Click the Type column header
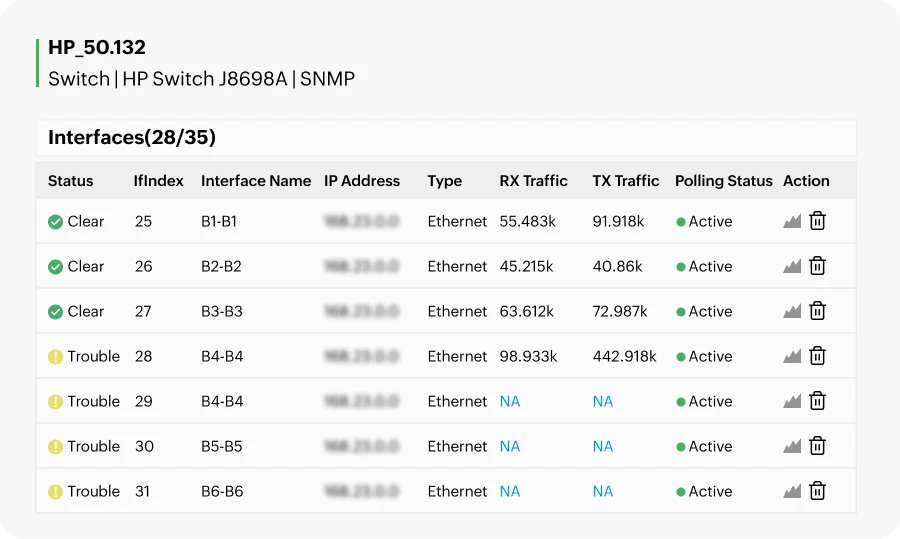Screen dimensions: 900x539 445,181
